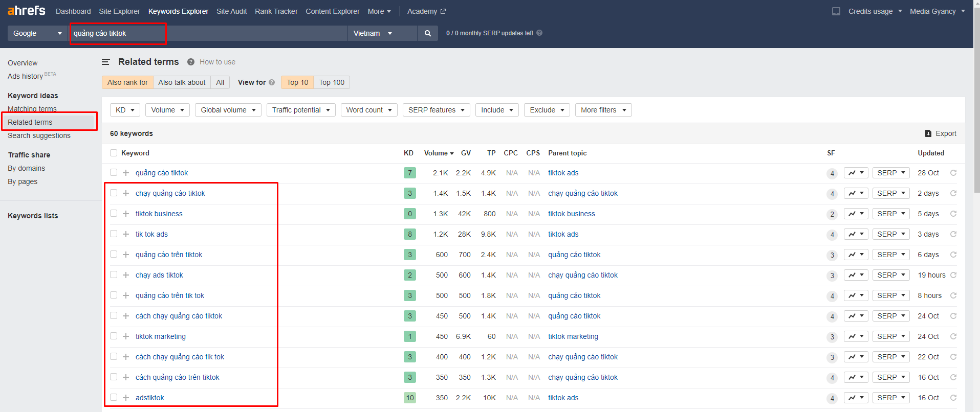Open trend chart for 'cách chạy quảng cáo tiktok'
This screenshot has height=412, width=980.
856,316
